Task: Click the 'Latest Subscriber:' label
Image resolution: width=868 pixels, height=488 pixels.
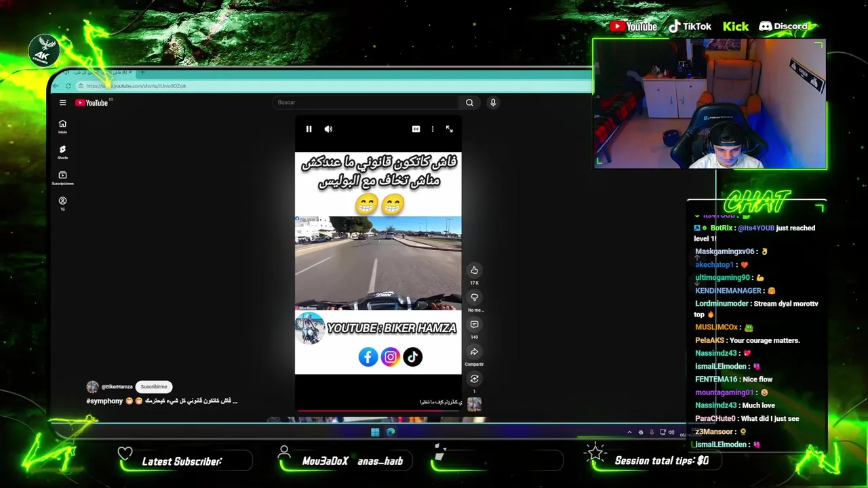Action: (182, 462)
